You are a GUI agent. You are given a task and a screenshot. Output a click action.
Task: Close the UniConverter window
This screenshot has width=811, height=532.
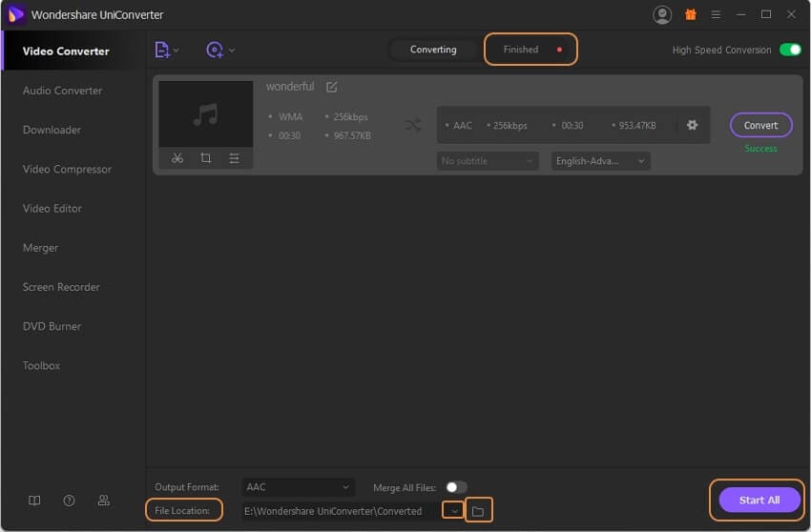tap(791, 14)
